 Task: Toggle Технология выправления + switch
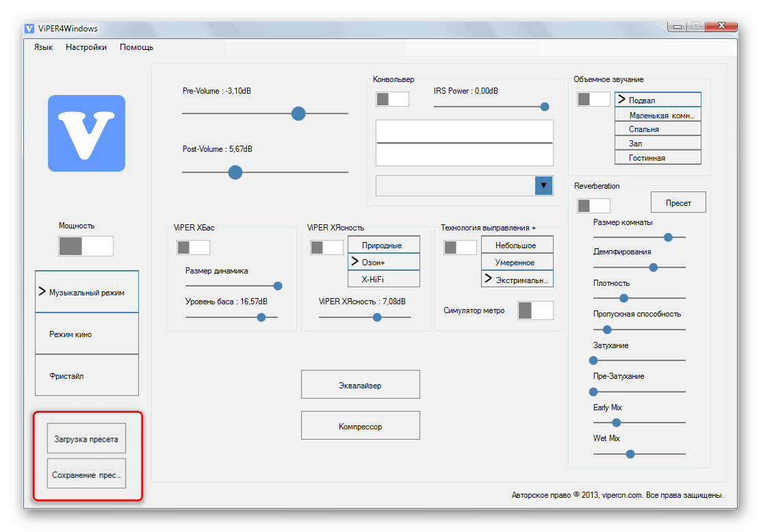click(x=460, y=248)
